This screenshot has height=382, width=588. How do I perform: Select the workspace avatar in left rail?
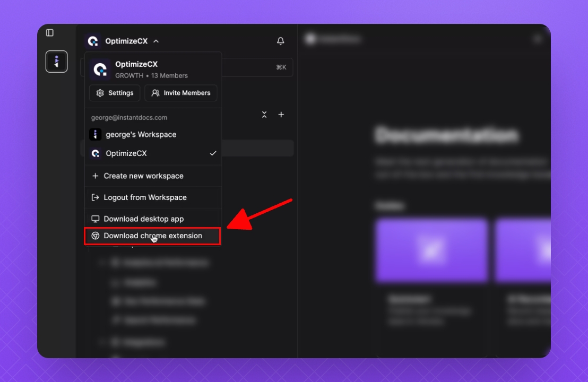(57, 62)
